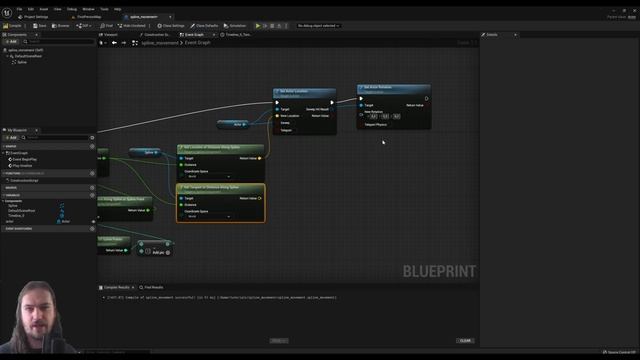
Task: Select Event BeginPlay in EventGraph list
Action: pyautogui.click(x=24, y=160)
